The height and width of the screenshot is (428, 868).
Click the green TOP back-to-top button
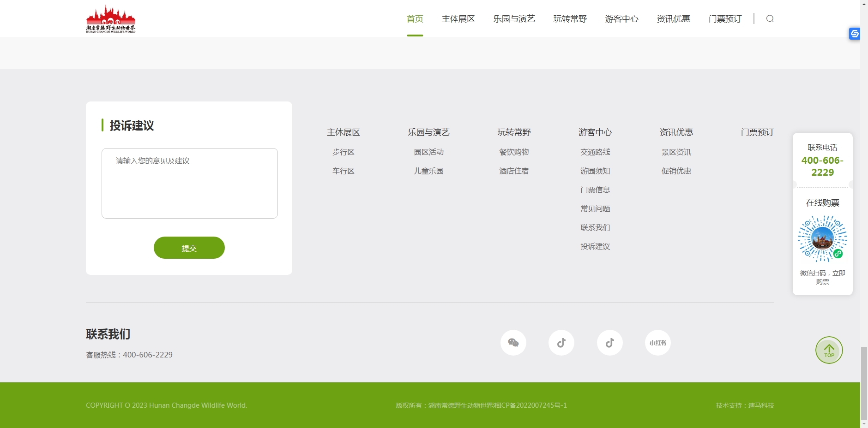829,350
